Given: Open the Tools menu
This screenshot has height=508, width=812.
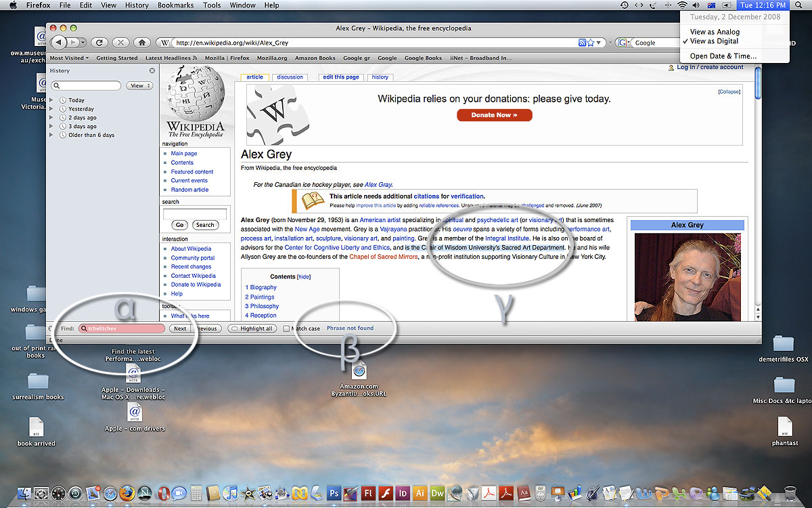Looking at the screenshot, I should (212, 5).
